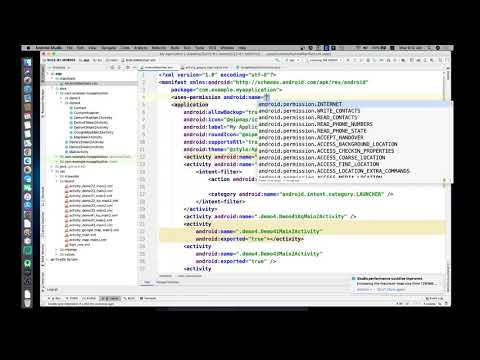480x360 pixels.
Task: Open the Profiler tool window
Action: (90, 298)
